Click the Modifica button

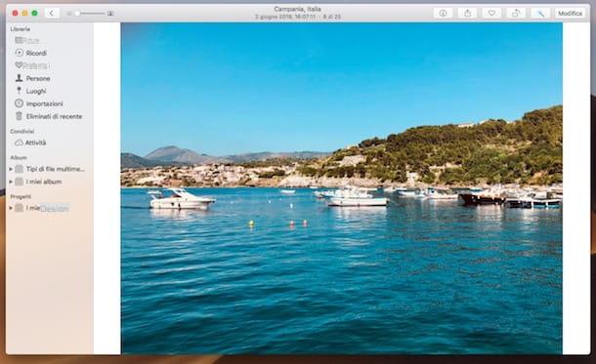pos(570,14)
